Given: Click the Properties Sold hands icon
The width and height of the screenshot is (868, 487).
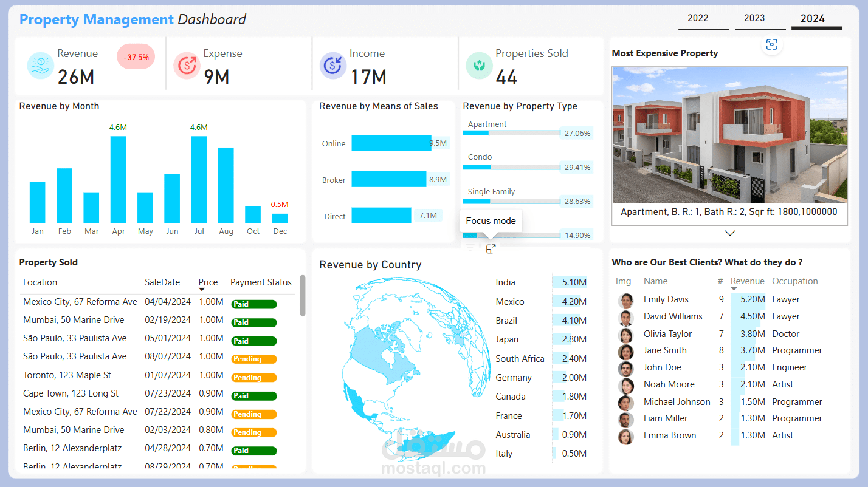Looking at the screenshot, I should 479,65.
